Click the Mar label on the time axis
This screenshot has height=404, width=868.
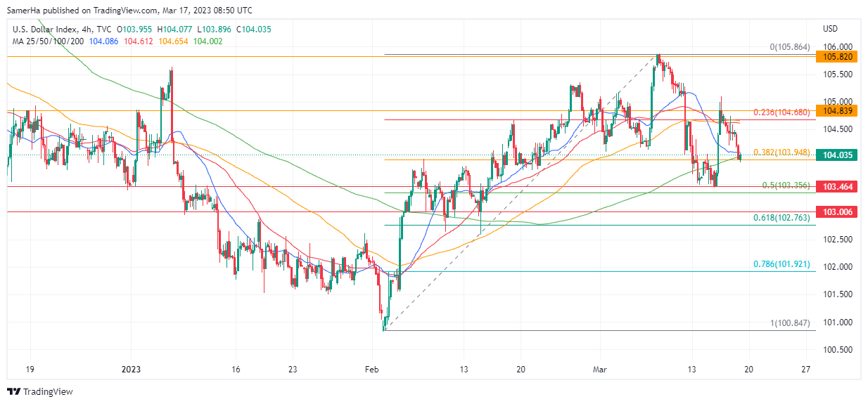[x=600, y=369]
